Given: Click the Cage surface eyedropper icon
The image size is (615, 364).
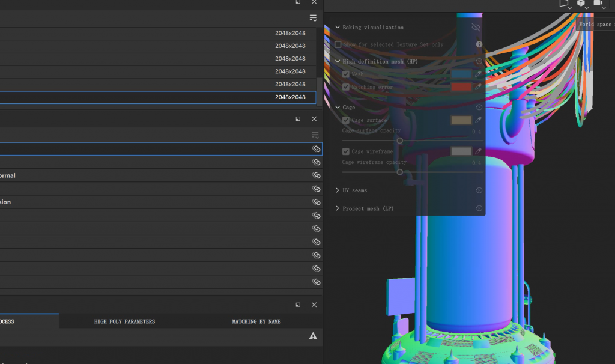Looking at the screenshot, I should click(x=479, y=120).
